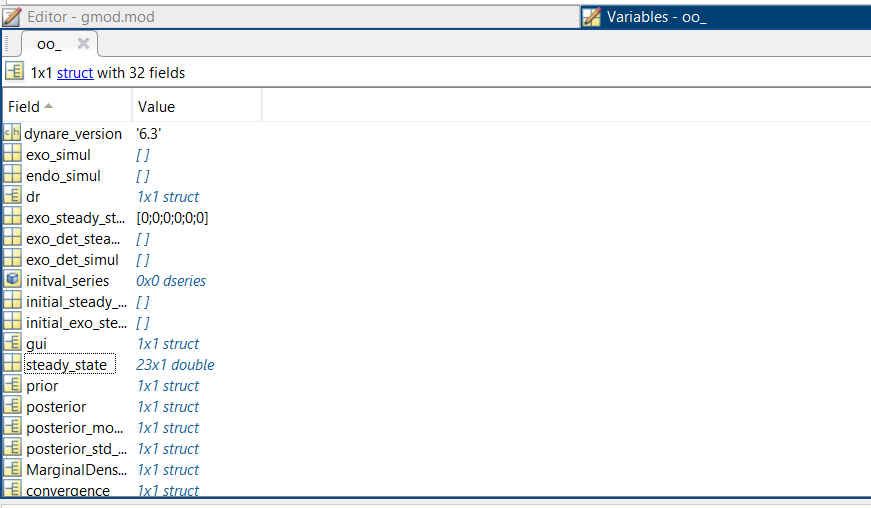Click the exo_simul empty [ ] value
This screenshot has height=508, width=871.
click(143, 155)
